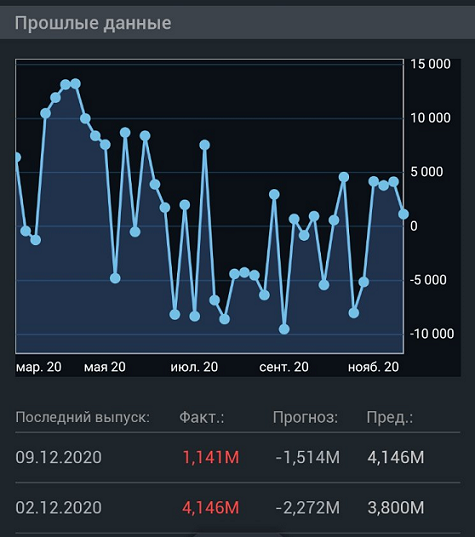Tap the 'сент. 20' axis label
Image resolution: width=475 pixels, height=537 pixels.
(284, 367)
